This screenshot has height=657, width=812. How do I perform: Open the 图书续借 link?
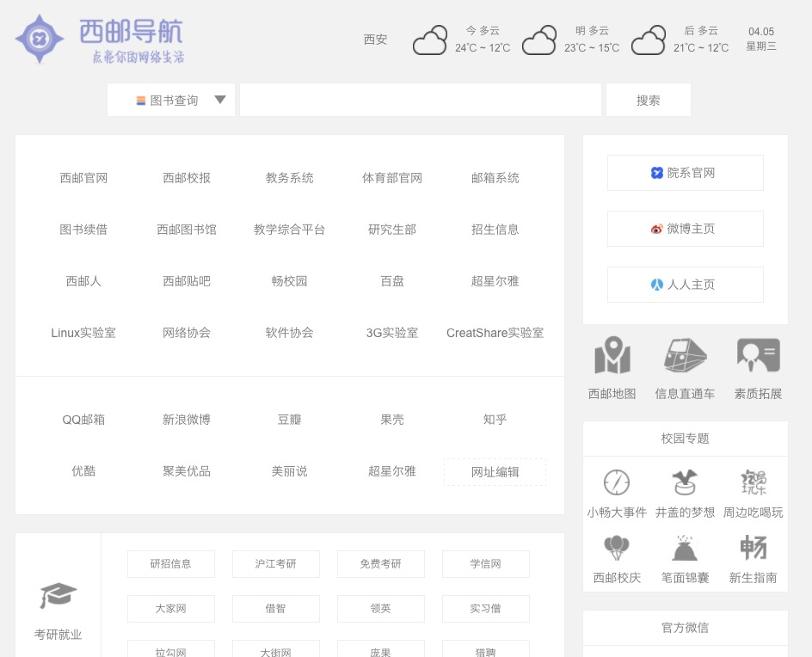(83, 230)
